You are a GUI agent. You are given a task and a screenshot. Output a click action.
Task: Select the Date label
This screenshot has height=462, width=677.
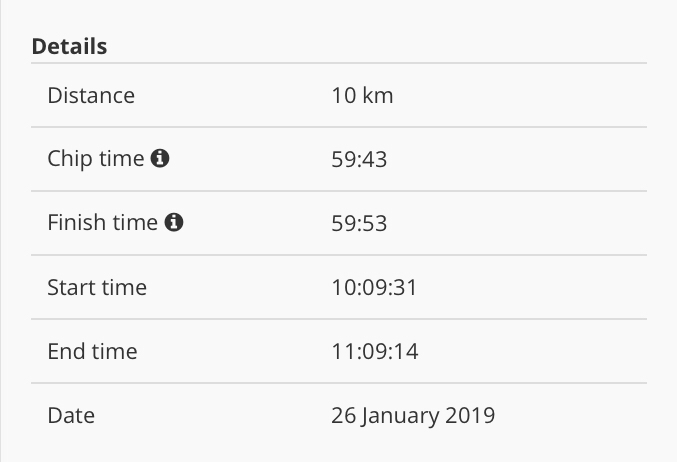coord(70,415)
